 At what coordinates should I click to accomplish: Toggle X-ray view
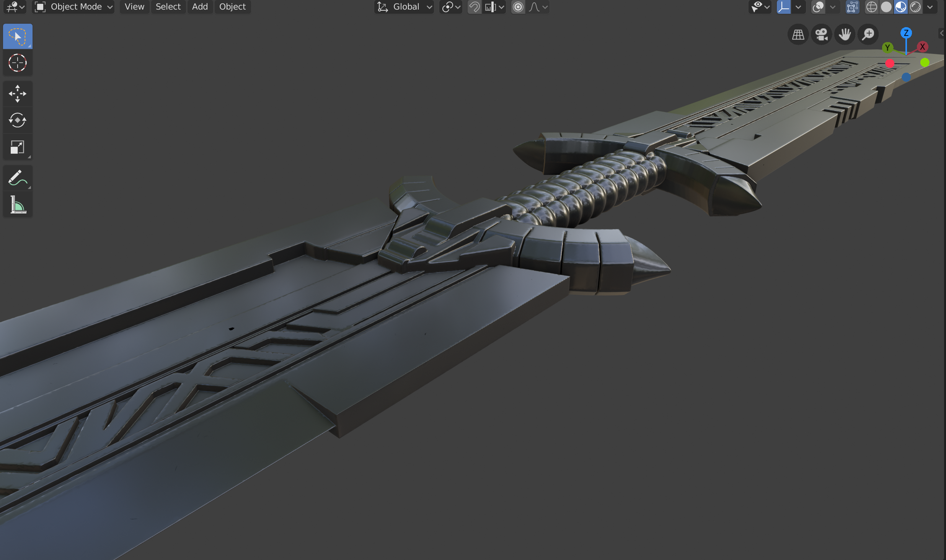point(852,7)
